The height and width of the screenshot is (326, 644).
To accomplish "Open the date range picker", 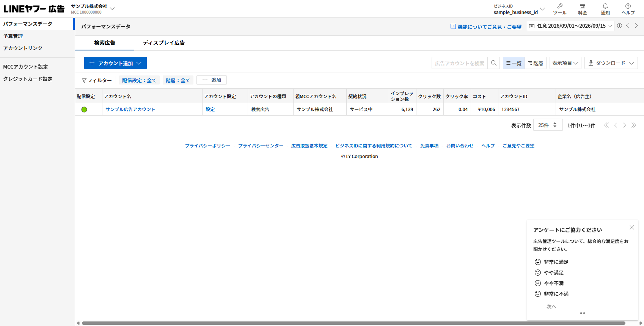I will tap(570, 26).
